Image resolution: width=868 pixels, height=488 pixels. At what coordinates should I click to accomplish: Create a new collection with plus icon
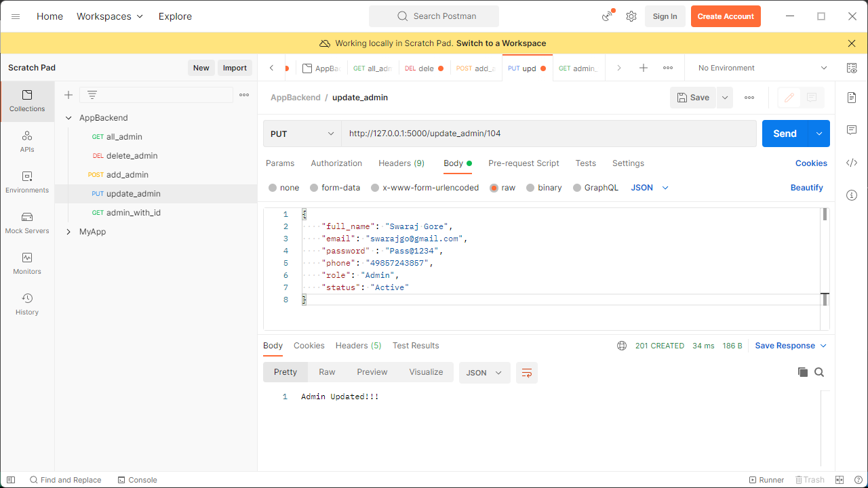(68, 95)
